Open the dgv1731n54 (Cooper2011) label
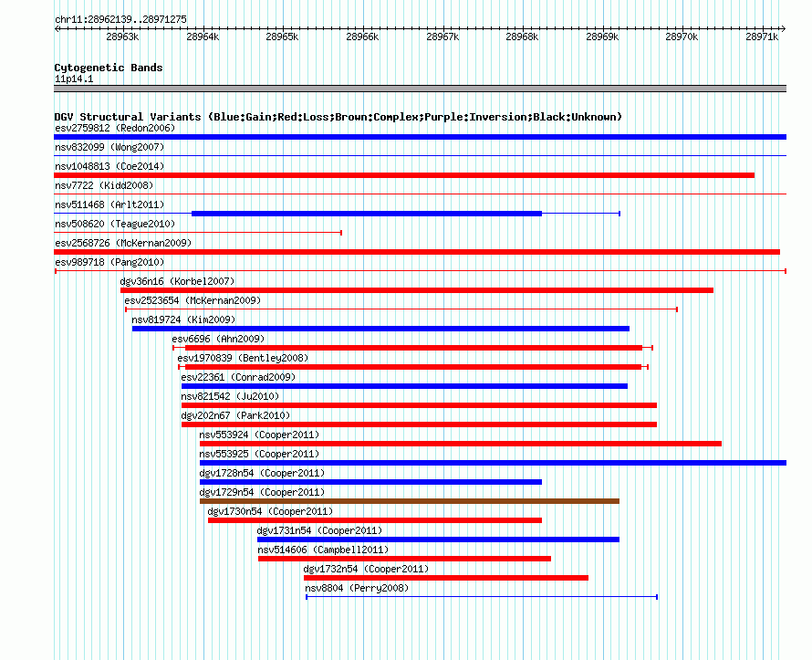This screenshot has height=660, width=812. pyautogui.click(x=319, y=530)
